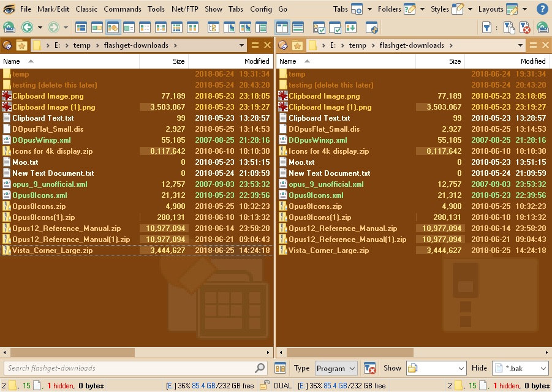
Task: Open the Net/FTP menu
Action: pos(185,9)
